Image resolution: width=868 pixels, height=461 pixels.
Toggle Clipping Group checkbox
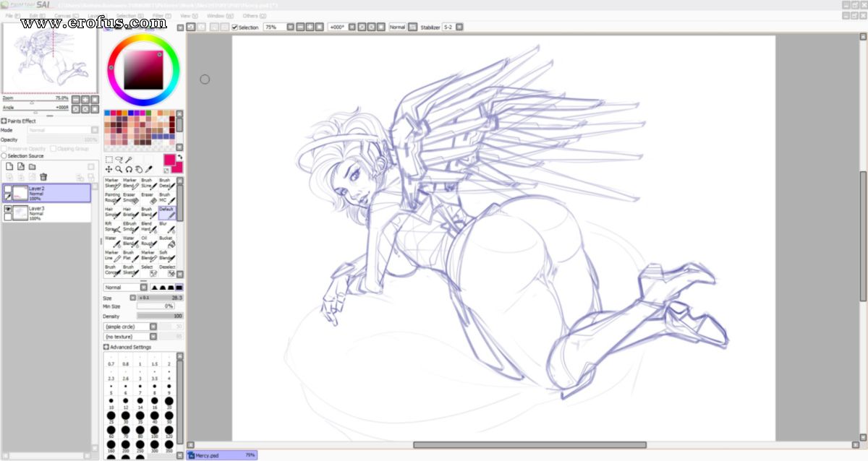click(54, 148)
